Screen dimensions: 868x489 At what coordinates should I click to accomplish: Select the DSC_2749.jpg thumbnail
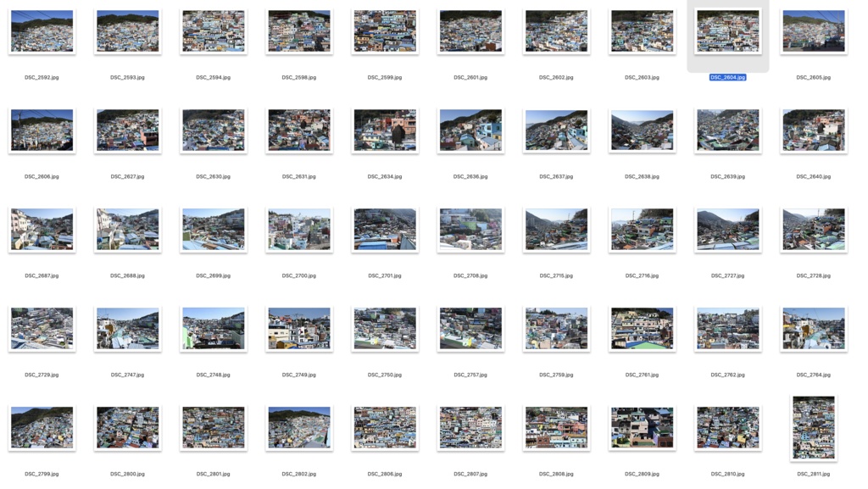pyautogui.click(x=299, y=328)
